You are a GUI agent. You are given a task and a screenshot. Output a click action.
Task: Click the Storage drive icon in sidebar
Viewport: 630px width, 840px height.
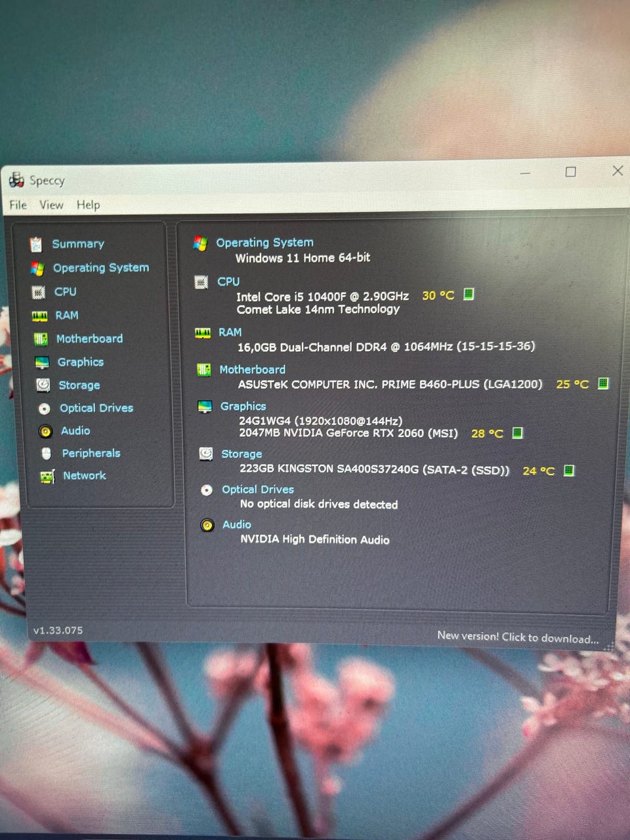(43, 385)
